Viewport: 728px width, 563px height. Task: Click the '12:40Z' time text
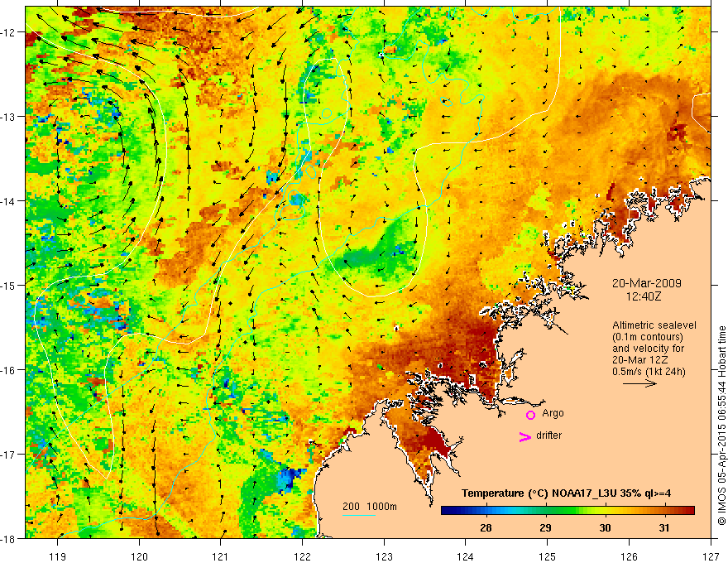[643, 296]
